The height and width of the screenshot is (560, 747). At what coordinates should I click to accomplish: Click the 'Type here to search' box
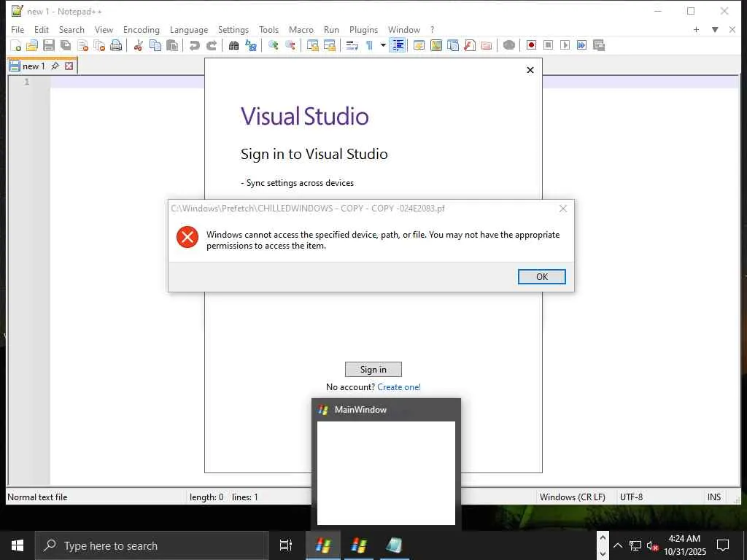click(x=152, y=545)
